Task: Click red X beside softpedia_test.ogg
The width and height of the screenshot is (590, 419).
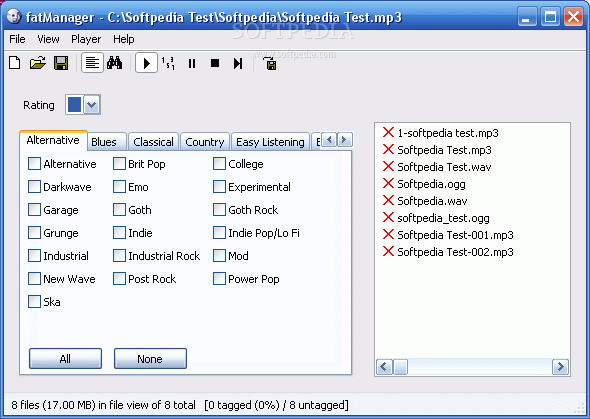Action: [388, 217]
